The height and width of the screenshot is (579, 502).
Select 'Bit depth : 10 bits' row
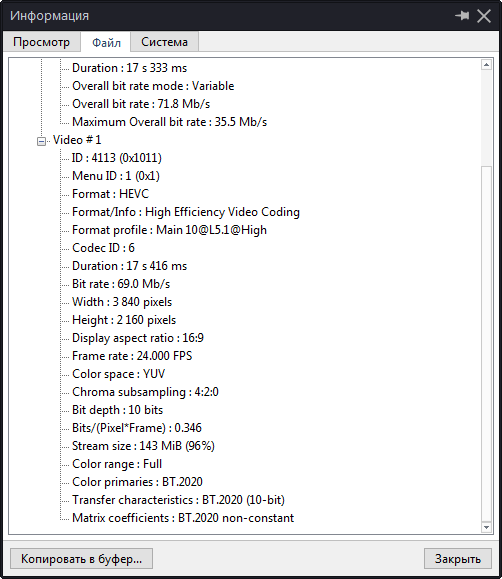click(x=117, y=410)
